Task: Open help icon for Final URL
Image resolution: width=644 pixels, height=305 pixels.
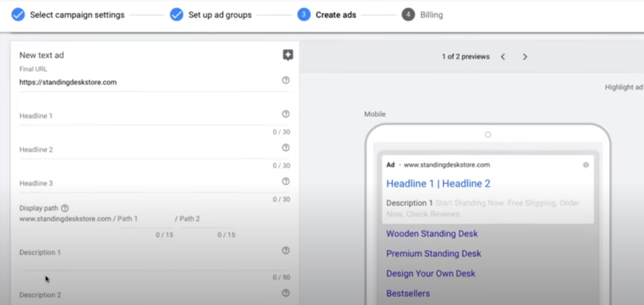Action: [x=286, y=80]
